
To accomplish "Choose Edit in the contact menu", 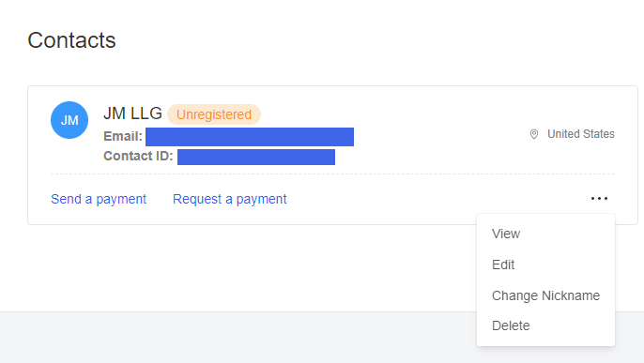I will 503,265.
